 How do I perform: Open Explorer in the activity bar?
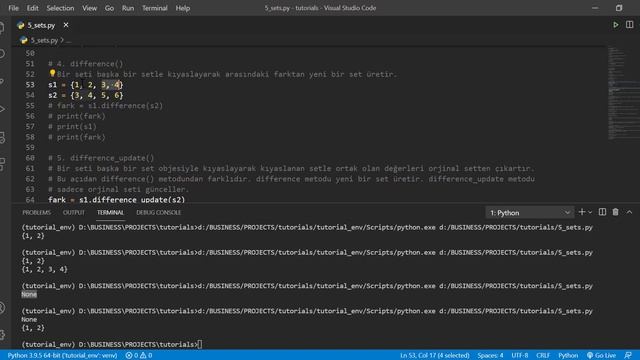click(2, 28)
